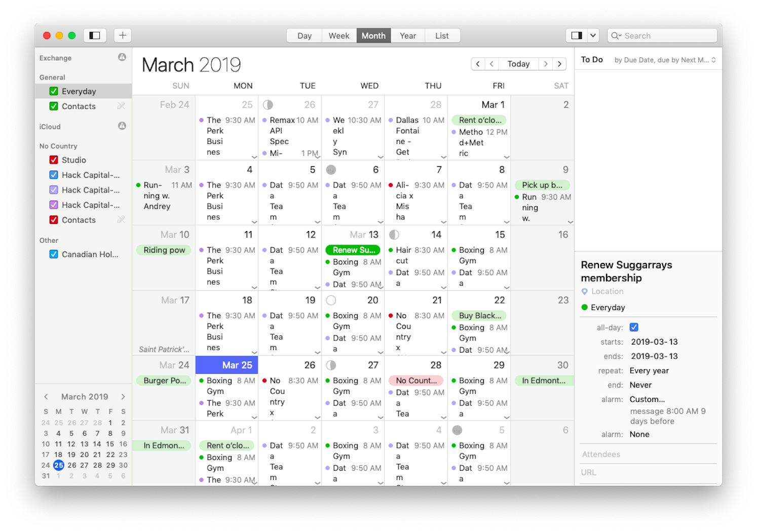Open the To Do sort order dropdown
757x532 pixels.
coord(665,60)
